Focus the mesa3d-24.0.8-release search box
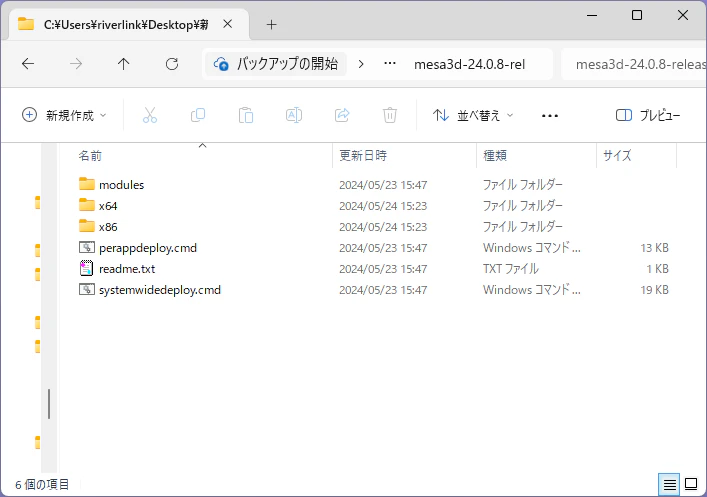 tap(634, 64)
